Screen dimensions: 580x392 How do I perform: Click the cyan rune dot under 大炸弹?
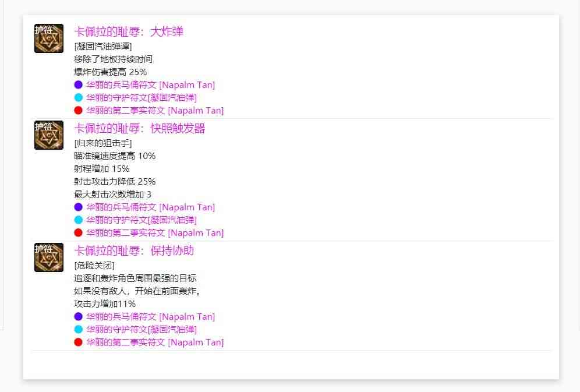(x=79, y=98)
